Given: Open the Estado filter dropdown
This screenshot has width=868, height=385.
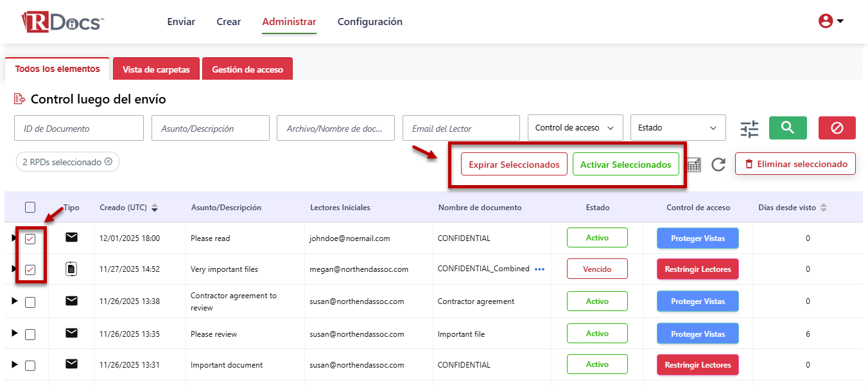Looking at the screenshot, I should (x=677, y=128).
